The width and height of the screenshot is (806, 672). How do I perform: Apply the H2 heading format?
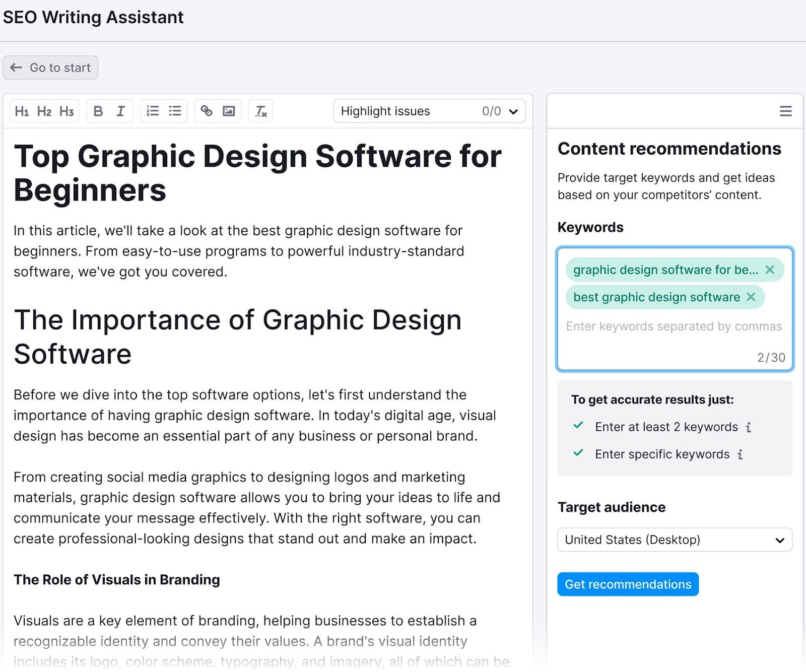pyautogui.click(x=44, y=111)
